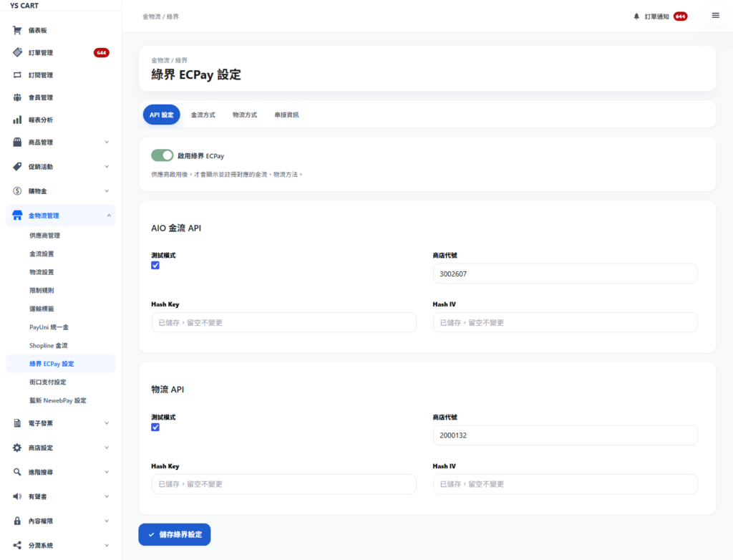This screenshot has height=560, width=733.
Task: Open 金流設置 in the sidebar
Action: [x=42, y=254]
